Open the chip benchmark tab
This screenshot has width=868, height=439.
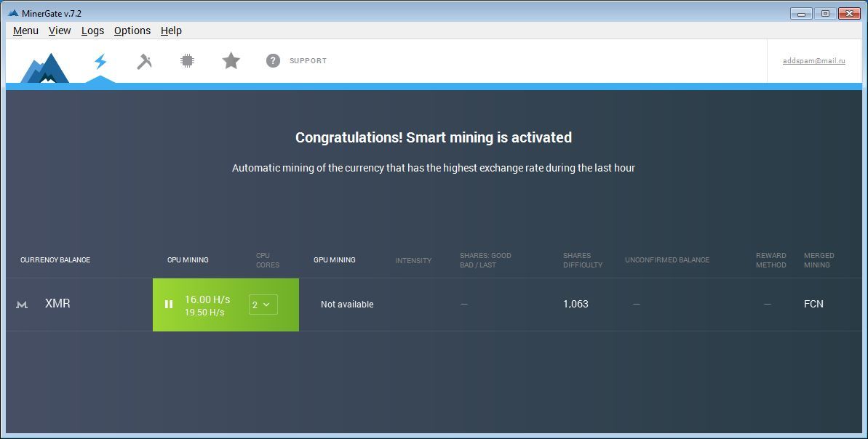[187, 61]
